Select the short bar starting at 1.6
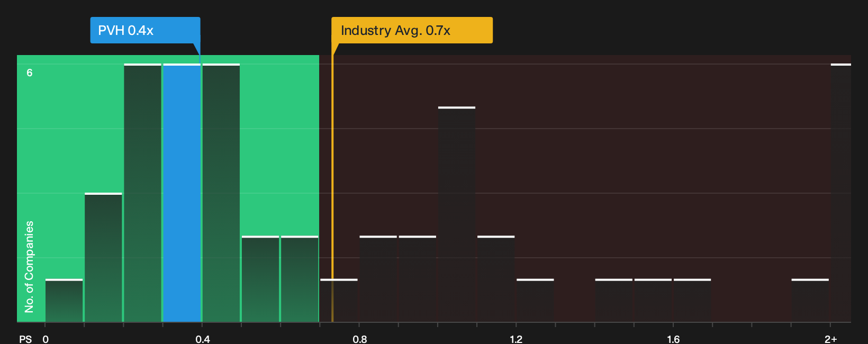This screenshot has width=868, height=344. pyautogui.click(x=692, y=301)
